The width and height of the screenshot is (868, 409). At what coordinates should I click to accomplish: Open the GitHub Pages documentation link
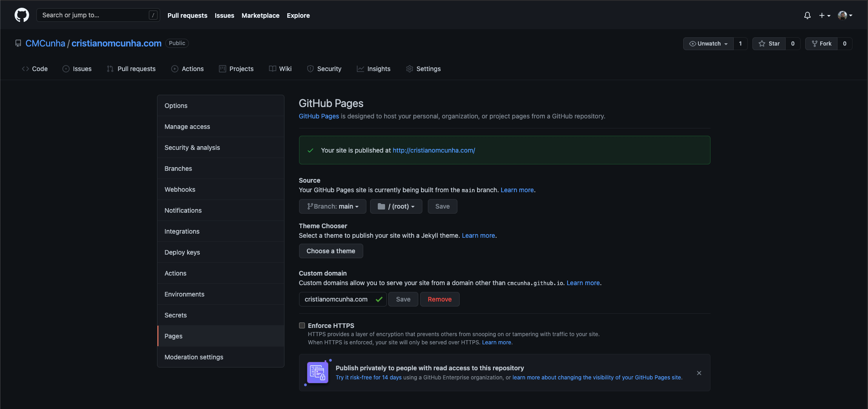319,116
